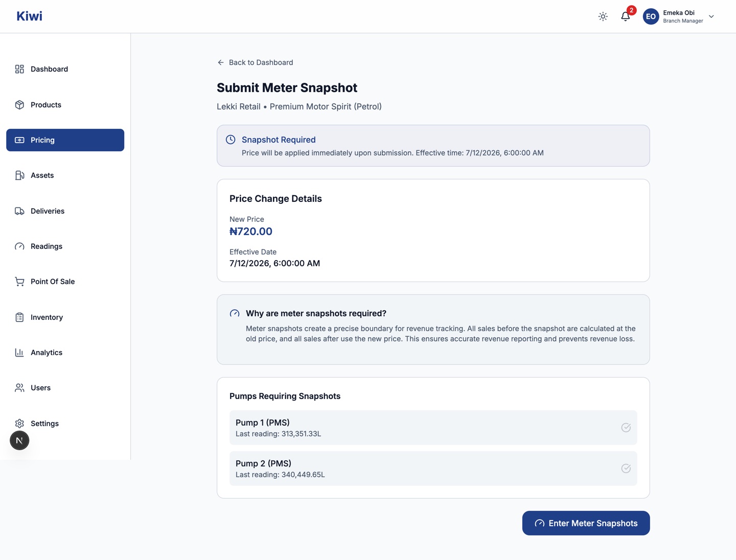Toggle the light/dark theme sun icon
This screenshot has height=560, width=736.
tap(603, 16)
